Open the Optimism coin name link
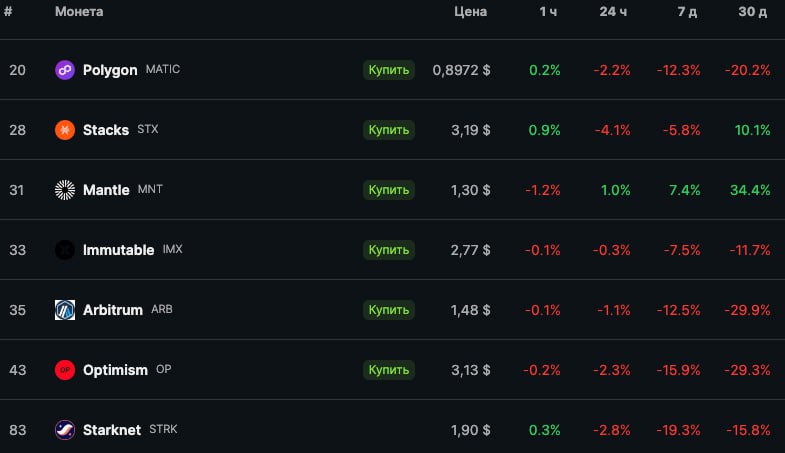The image size is (785, 453). [115, 370]
